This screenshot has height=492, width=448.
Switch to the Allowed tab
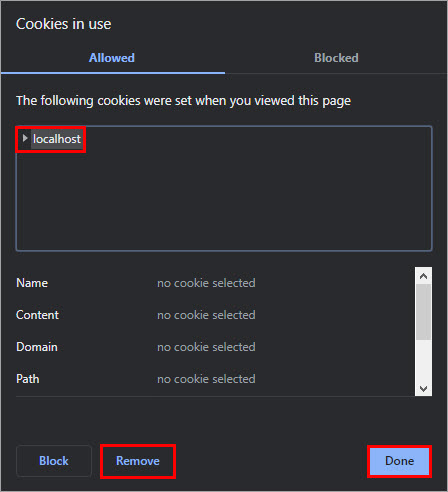click(112, 58)
